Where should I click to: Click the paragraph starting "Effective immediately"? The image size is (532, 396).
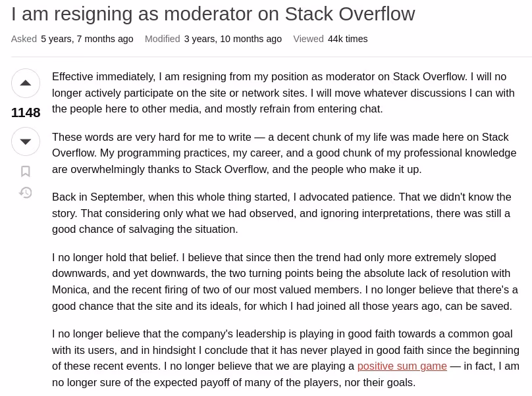283,93
